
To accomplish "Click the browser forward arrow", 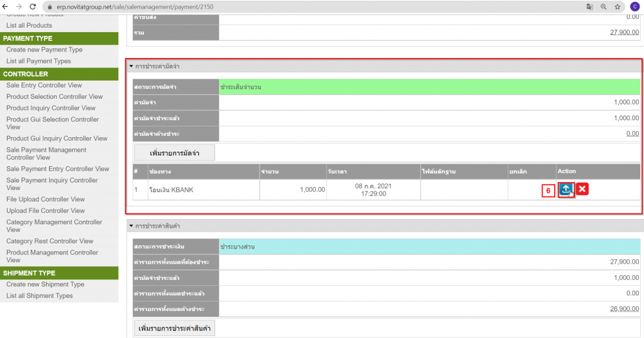I will pyautogui.click(x=19, y=6).
